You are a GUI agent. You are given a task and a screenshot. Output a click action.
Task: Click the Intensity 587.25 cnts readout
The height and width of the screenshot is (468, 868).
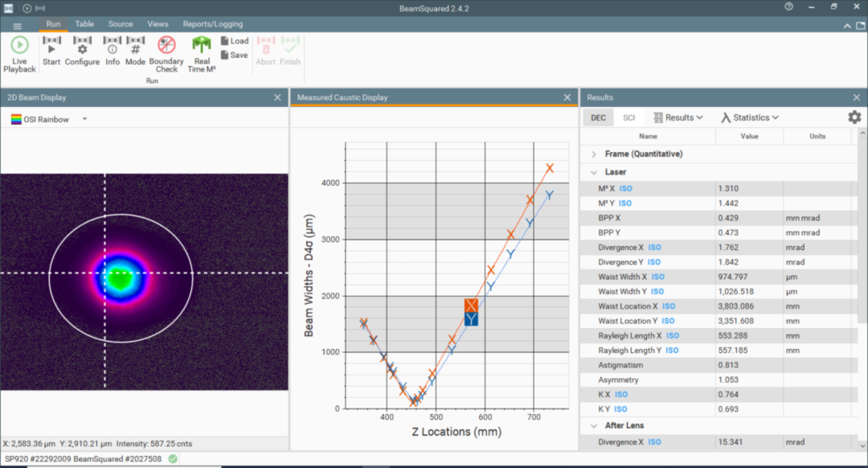(154, 444)
